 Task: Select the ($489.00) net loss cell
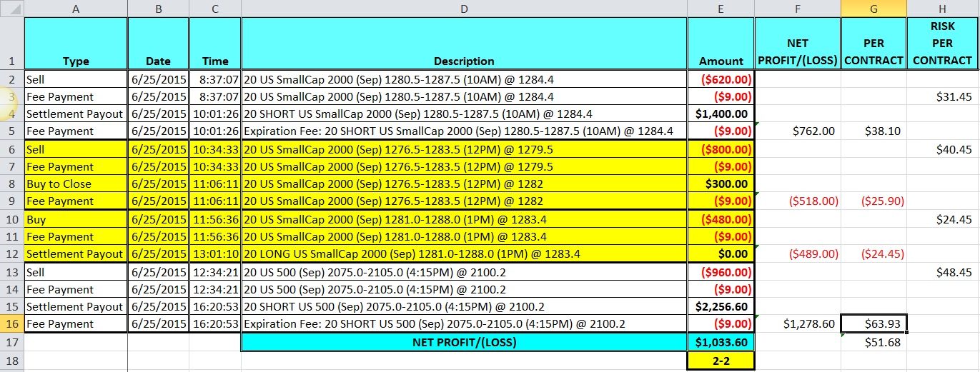pos(798,253)
